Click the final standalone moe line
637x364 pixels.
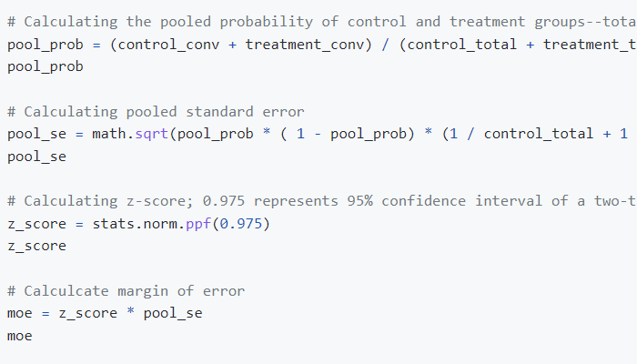(19, 336)
